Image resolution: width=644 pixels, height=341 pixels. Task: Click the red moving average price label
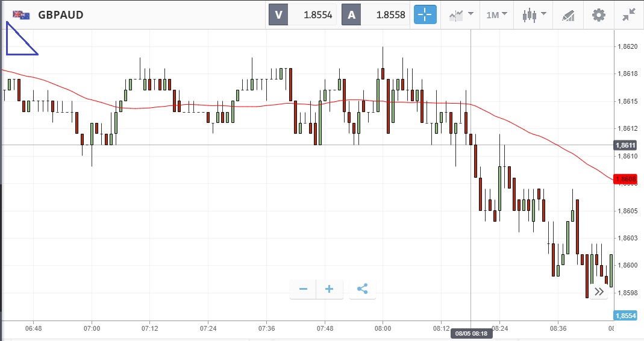[625, 179]
